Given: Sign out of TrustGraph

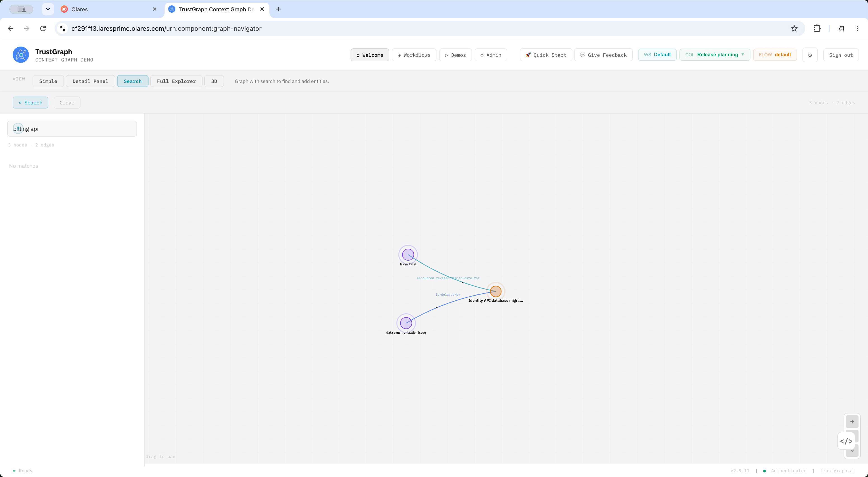Looking at the screenshot, I should tap(841, 55).
